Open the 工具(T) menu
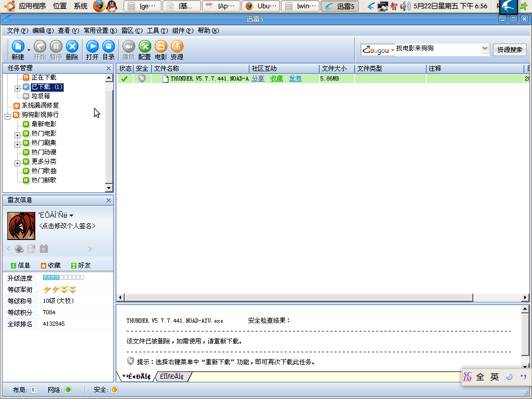532x399 pixels. [x=157, y=31]
